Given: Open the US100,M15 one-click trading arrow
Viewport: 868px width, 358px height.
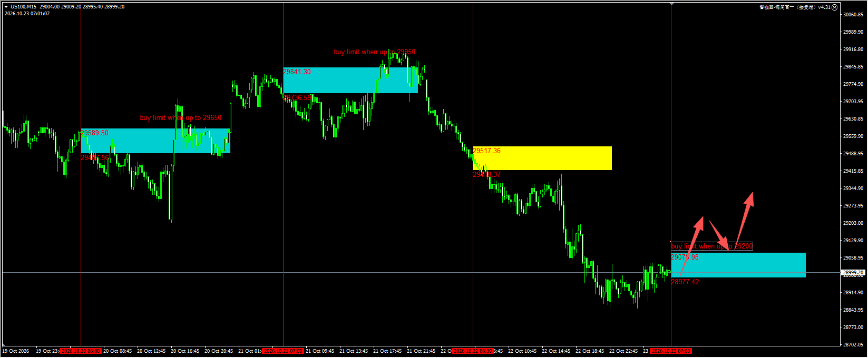Looking at the screenshot, I should 6,7.
